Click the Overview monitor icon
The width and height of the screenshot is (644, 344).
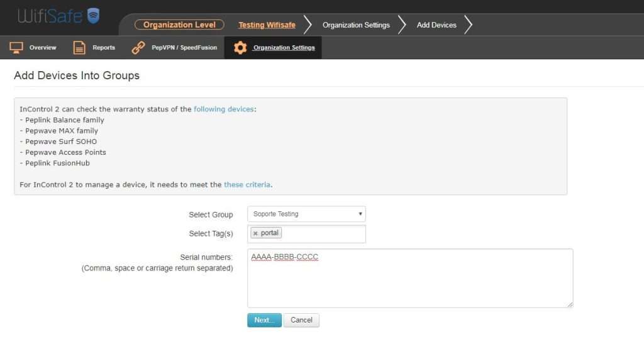16,48
